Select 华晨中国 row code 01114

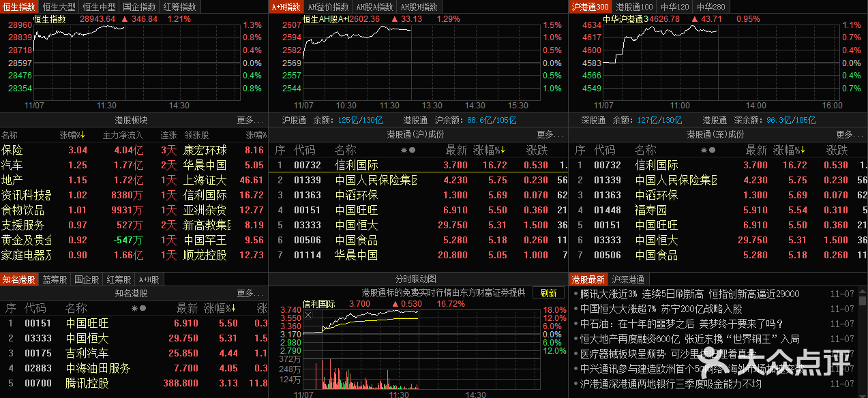[x=419, y=255]
